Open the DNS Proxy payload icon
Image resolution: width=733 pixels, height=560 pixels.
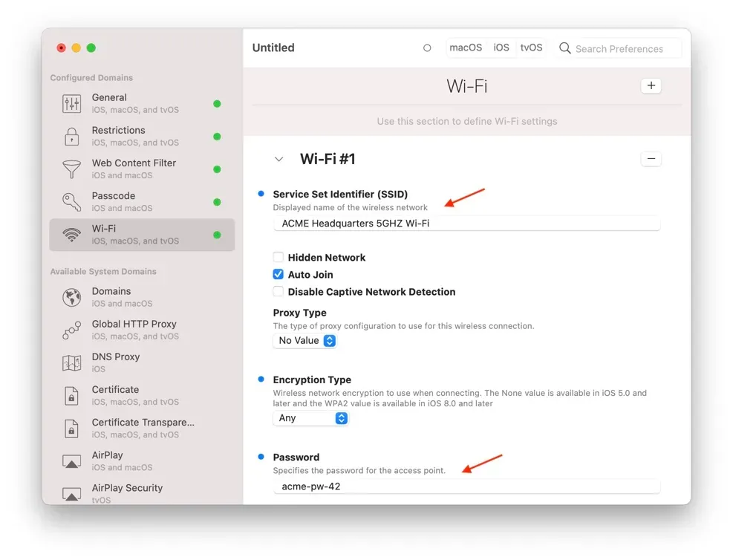[71, 362]
